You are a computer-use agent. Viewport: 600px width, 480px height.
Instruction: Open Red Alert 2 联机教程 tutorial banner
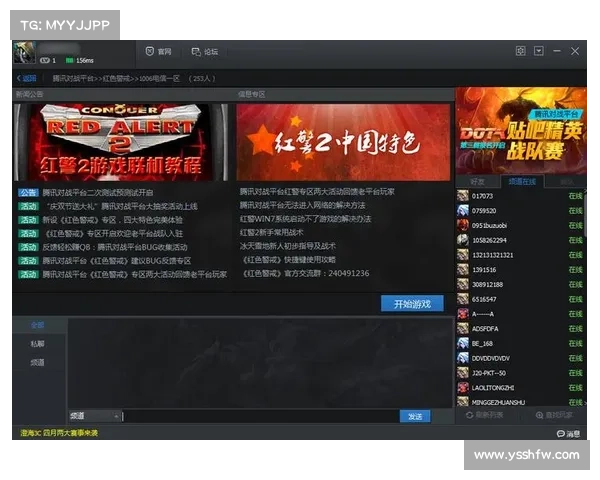point(121,142)
